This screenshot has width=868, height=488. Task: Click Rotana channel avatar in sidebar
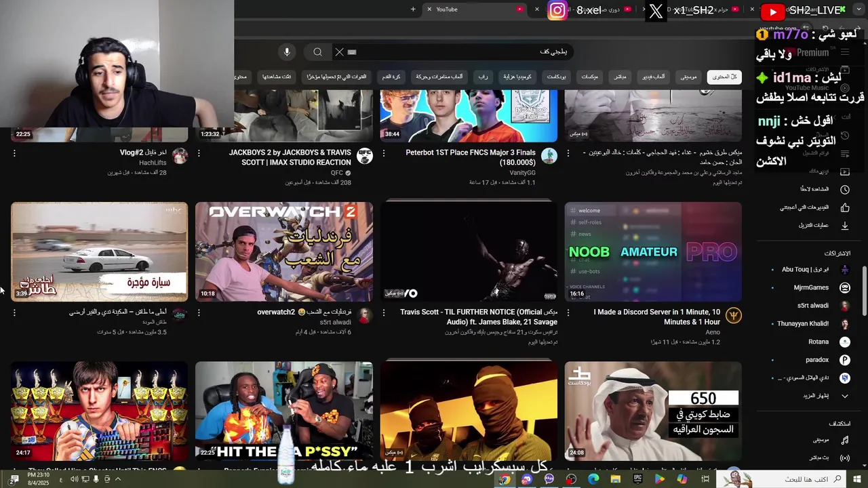[x=845, y=342]
